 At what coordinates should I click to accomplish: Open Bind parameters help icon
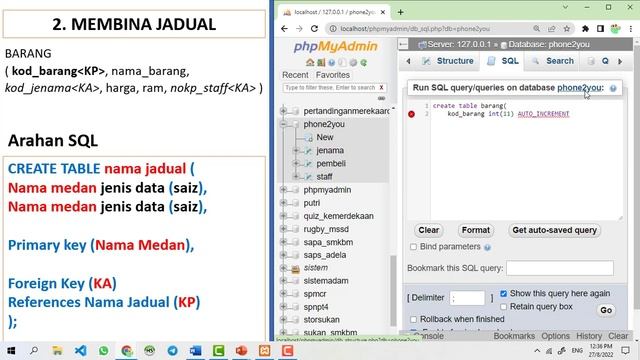[487, 247]
